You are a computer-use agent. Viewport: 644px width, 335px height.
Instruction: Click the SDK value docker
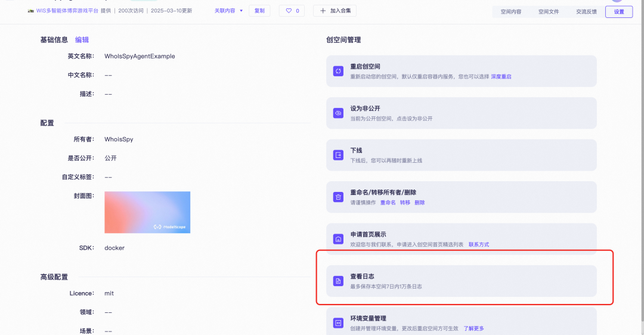click(x=114, y=248)
